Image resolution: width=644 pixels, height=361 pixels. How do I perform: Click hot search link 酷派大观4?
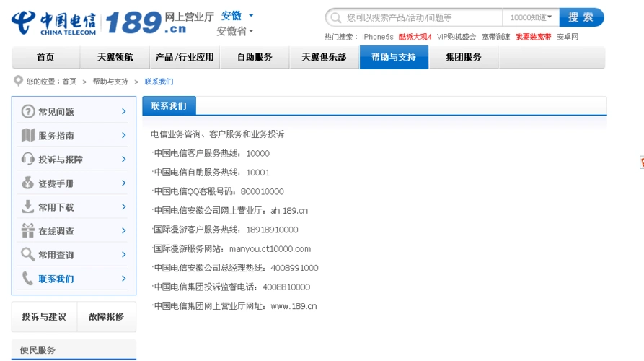click(x=415, y=37)
